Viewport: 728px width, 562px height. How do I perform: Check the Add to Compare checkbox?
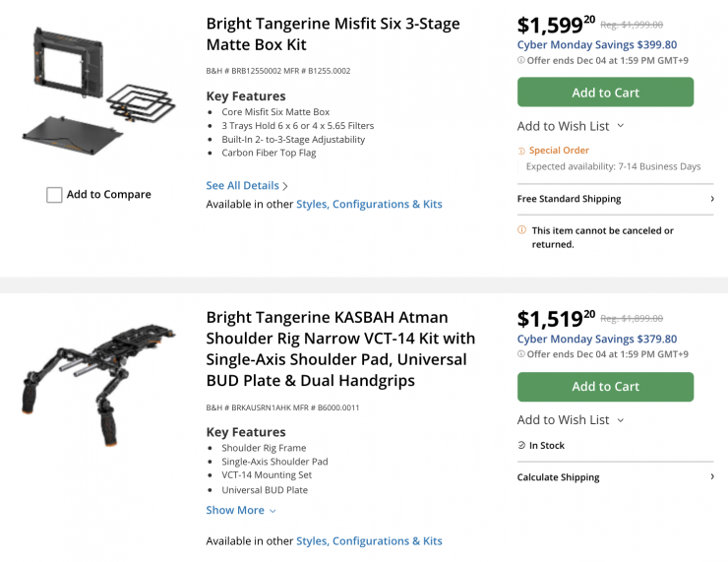tap(55, 195)
